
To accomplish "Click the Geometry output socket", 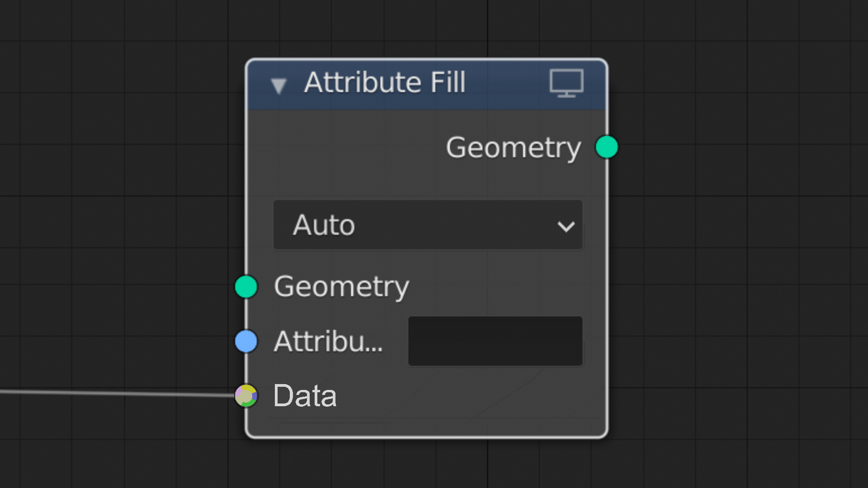I will (607, 147).
